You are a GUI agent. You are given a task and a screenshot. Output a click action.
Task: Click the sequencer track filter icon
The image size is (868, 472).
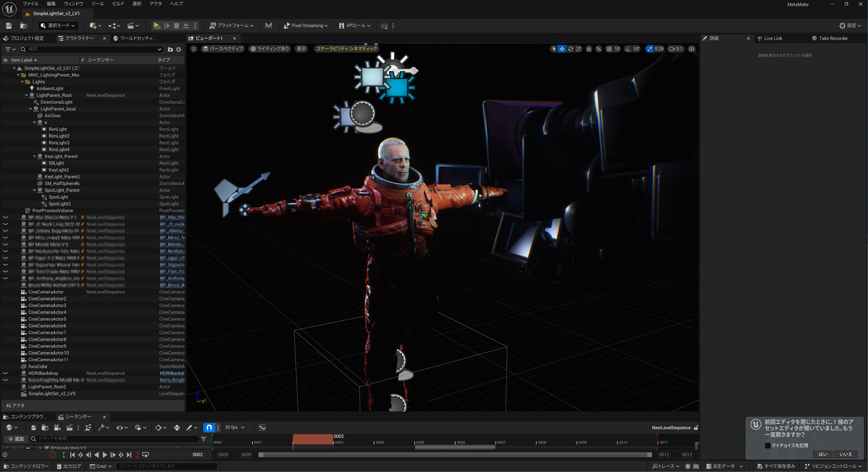(x=203, y=439)
